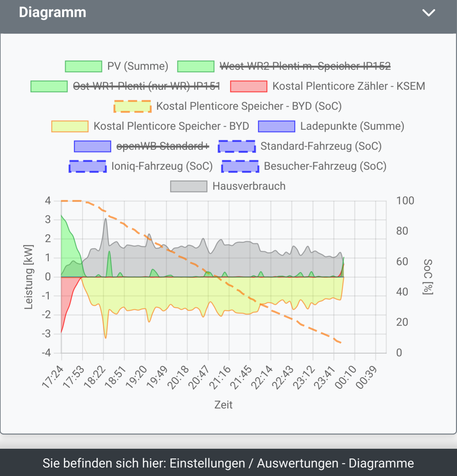Hide Kostal Plenticore Speicher - BYD power series

click(x=171, y=126)
